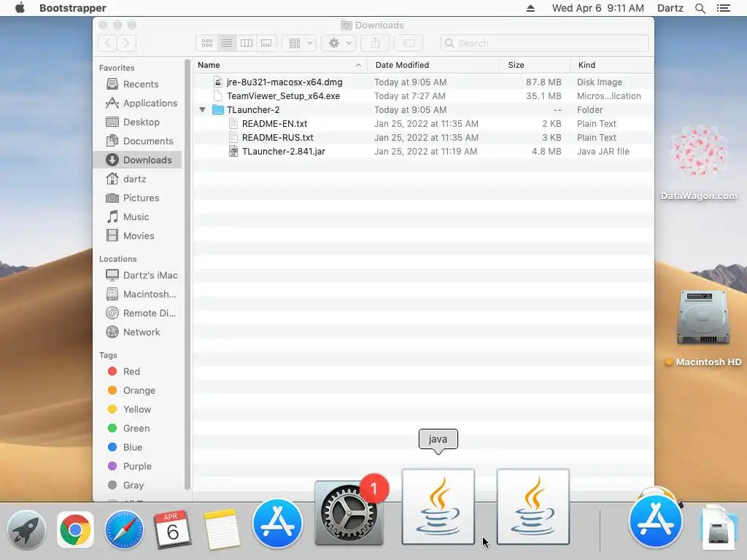
Task: Select README-RUS.txt file
Action: pyautogui.click(x=424, y=138)
